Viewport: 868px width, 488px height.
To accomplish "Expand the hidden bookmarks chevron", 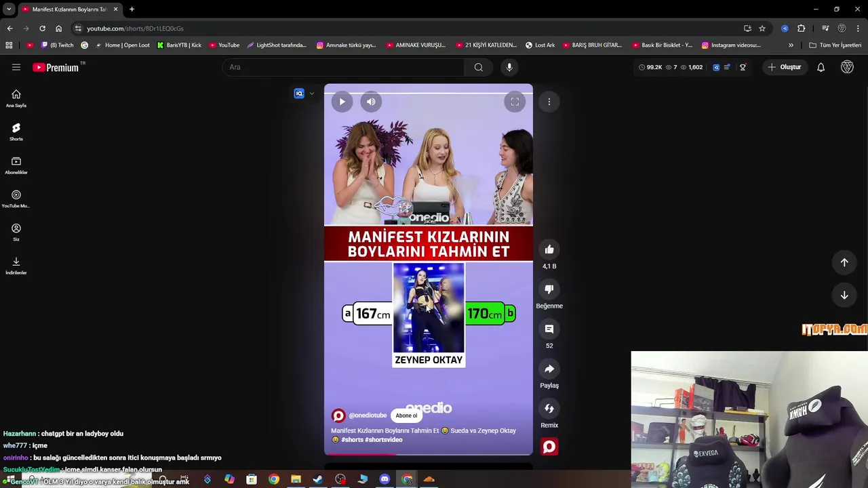I will tap(791, 45).
